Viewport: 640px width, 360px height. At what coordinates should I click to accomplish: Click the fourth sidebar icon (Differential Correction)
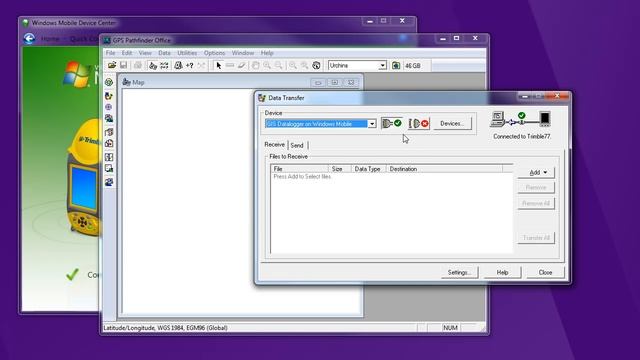pyautogui.click(x=109, y=119)
